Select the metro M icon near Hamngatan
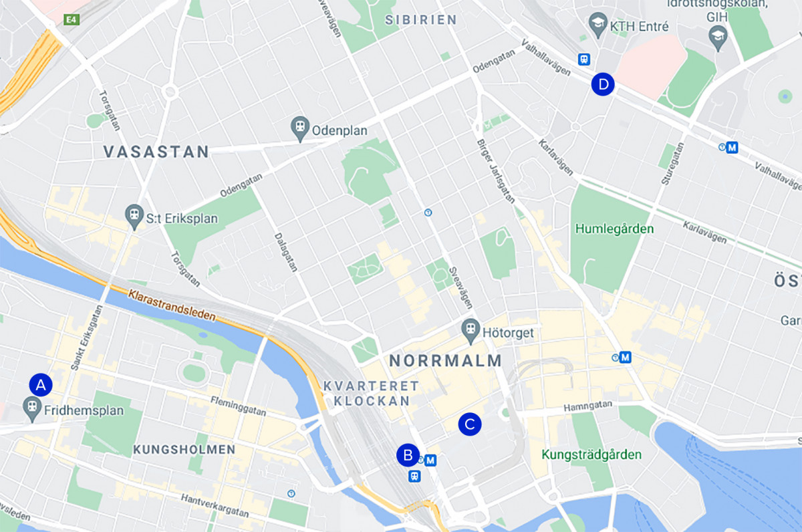 pos(626,357)
